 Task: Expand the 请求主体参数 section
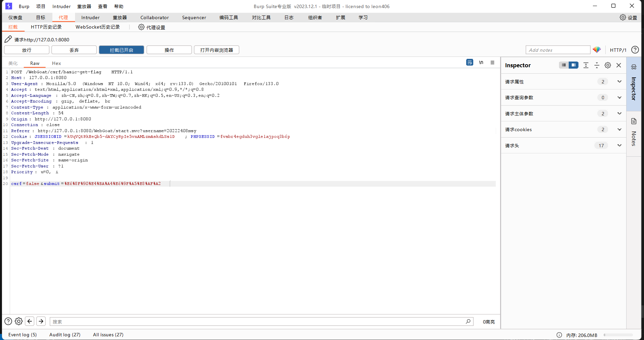point(563,114)
